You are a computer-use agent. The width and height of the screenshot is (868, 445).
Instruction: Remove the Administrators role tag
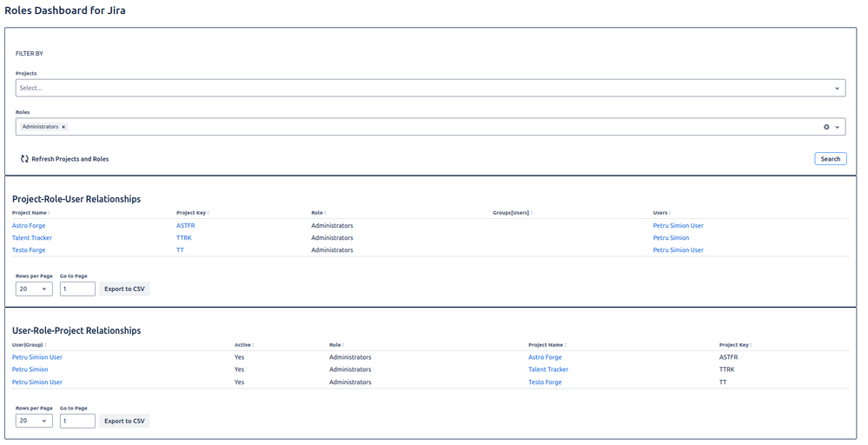coord(63,127)
